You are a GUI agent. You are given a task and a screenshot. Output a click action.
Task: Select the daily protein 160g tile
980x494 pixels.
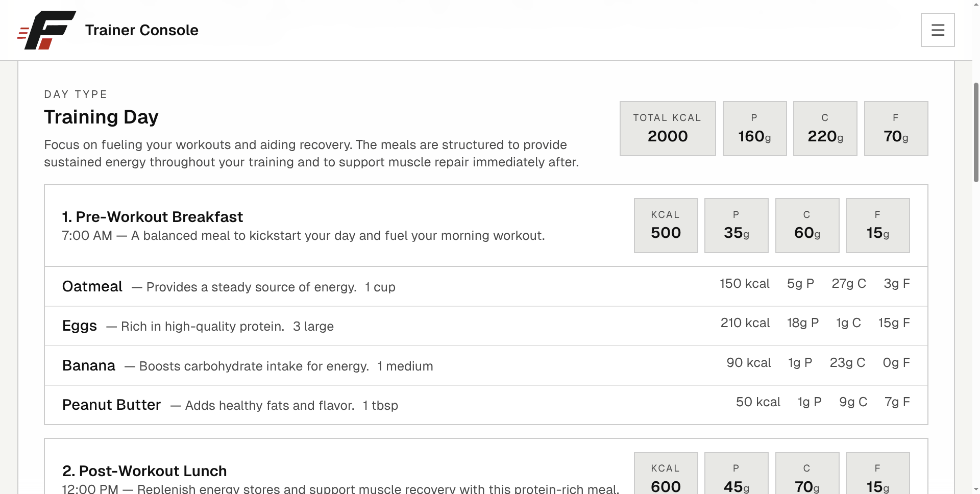point(754,129)
